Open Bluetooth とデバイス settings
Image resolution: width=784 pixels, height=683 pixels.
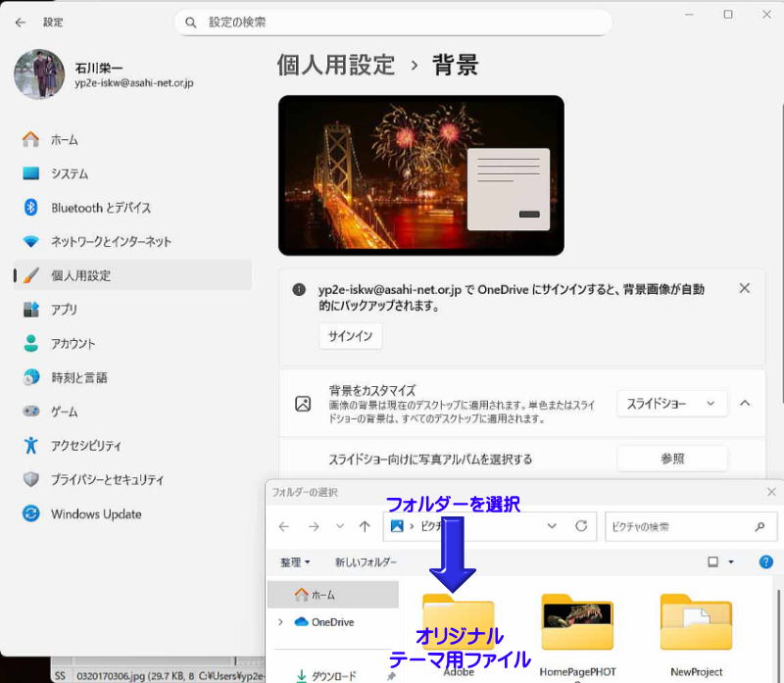point(100,208)
